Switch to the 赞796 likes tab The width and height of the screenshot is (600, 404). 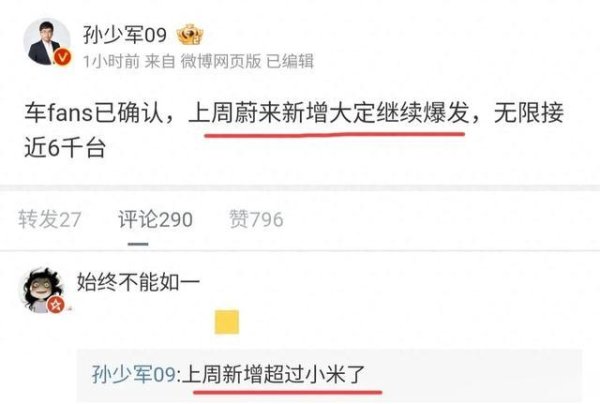[256, 219]
